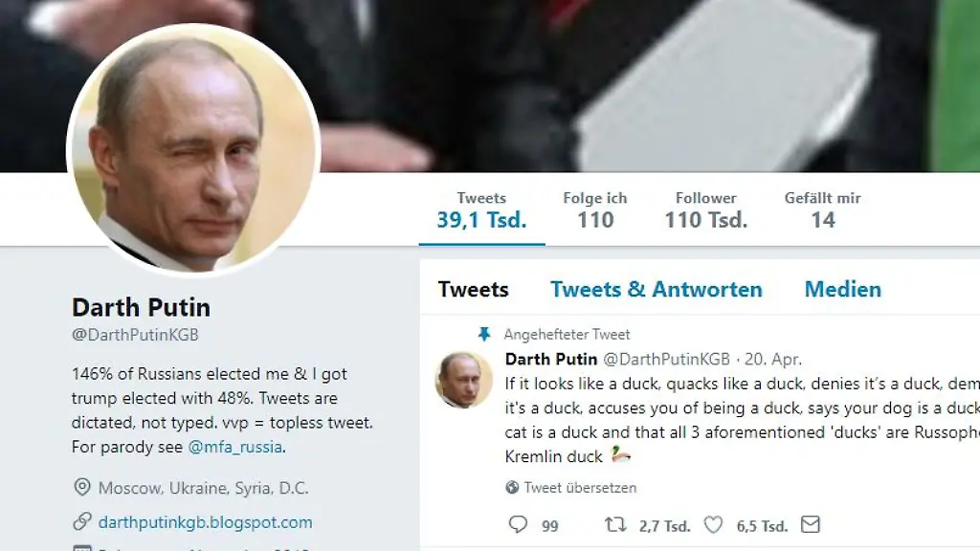Click the pinned tweet pushpin icon

point(484,334)
